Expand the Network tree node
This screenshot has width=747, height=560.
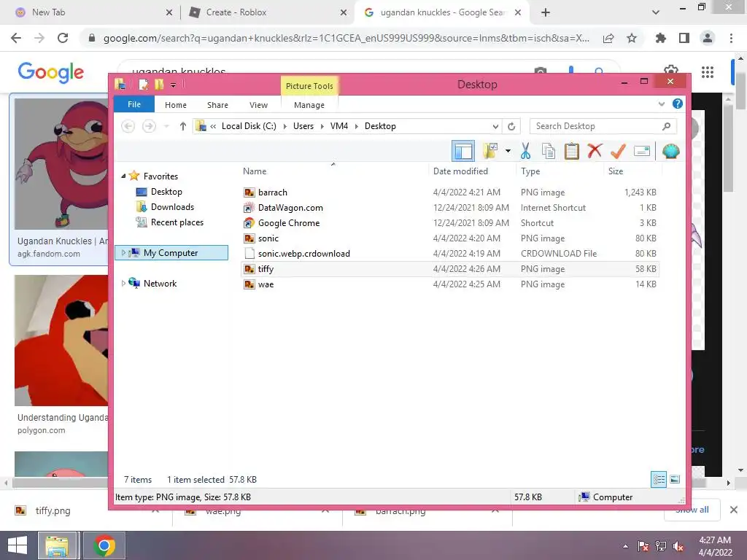pyautogui.click(x=123, y=283)
